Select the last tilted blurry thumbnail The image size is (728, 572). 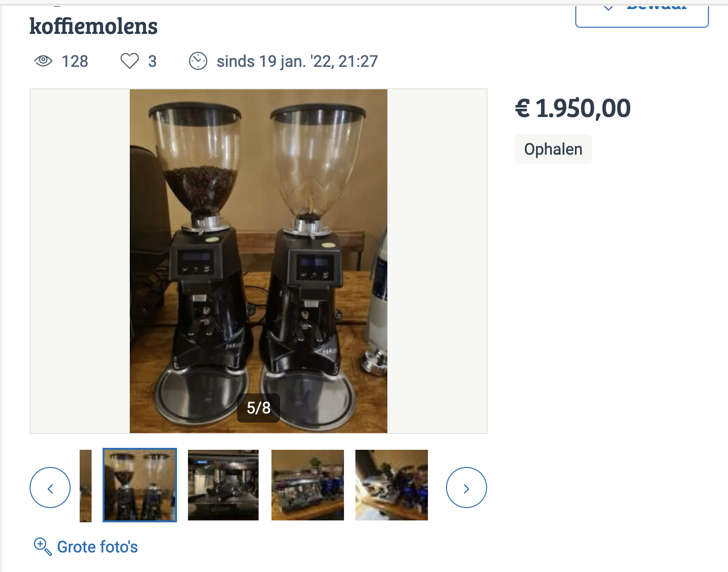point(392,485)
